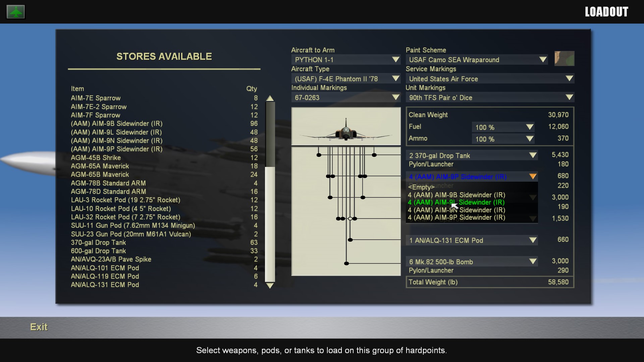This screenshot has width=644, height=362.
Task: Select (AAM) AIM-9P Sidewinder (IR) store item
Action: (x=164, y=149)
